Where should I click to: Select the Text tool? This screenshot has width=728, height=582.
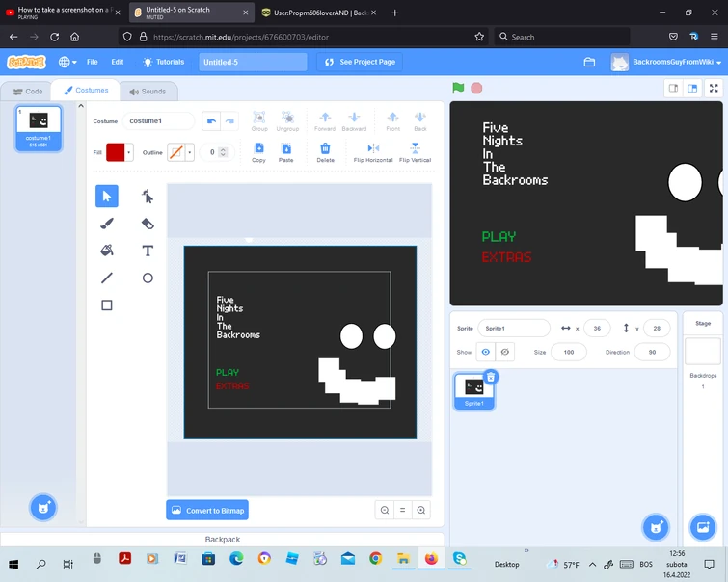tap(148, 251)
